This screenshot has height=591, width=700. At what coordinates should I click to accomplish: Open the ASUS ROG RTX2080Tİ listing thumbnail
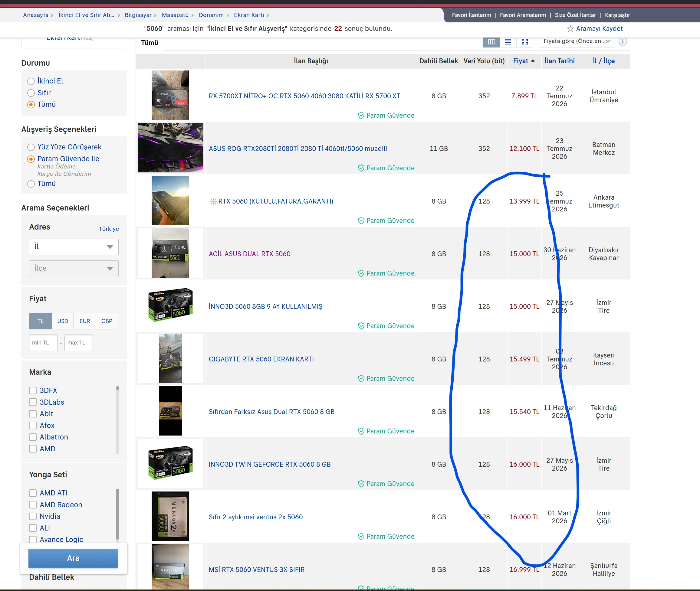(170, 148)
